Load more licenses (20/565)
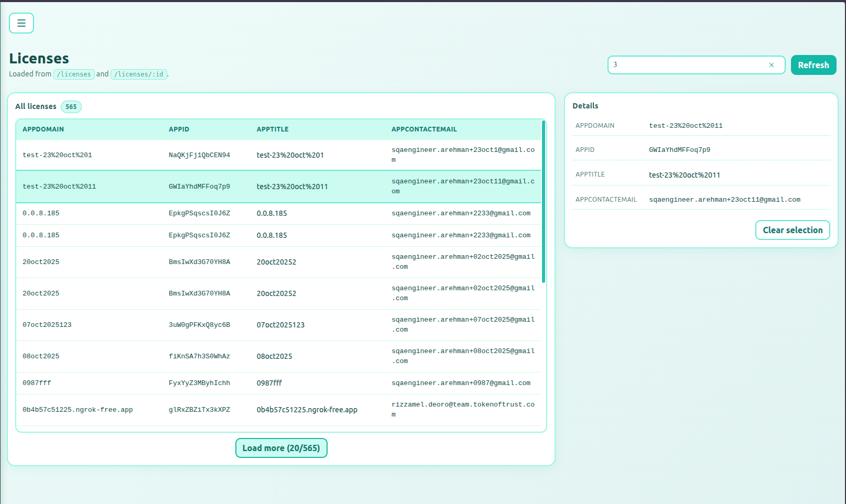The height and width of the screenshot is (504, 846). click(281, 448)
